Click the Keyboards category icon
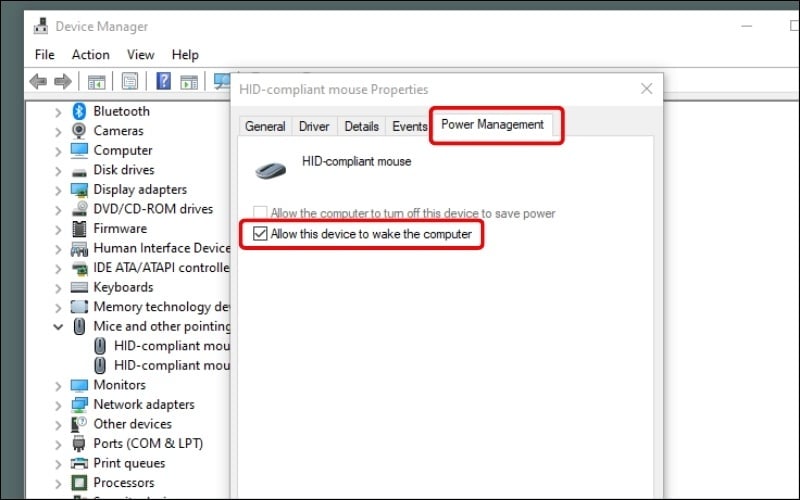The width and height of the screenshot is (800, 500). [79, 287]
